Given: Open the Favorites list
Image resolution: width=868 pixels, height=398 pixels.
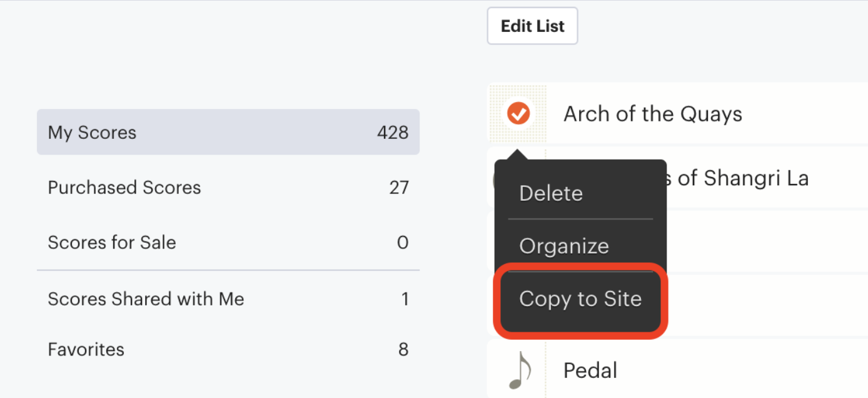Looking at the screenshot, I should [x=228, y=349].
